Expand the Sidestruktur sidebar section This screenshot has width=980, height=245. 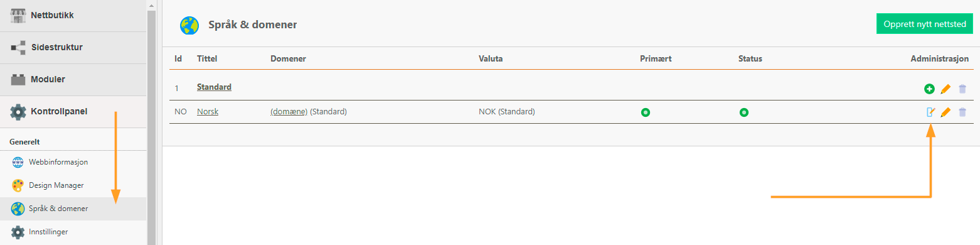coord(73,47)
